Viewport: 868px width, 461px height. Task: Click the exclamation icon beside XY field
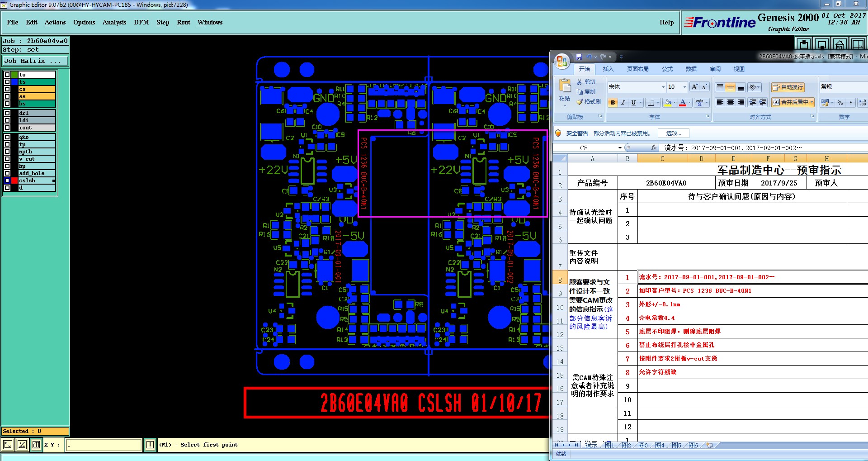[150, 445]
